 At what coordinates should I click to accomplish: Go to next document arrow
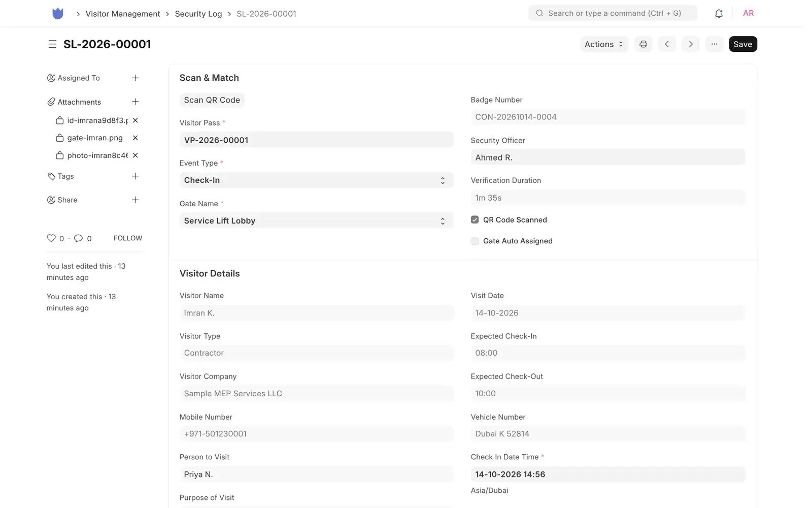coord(691,44)
